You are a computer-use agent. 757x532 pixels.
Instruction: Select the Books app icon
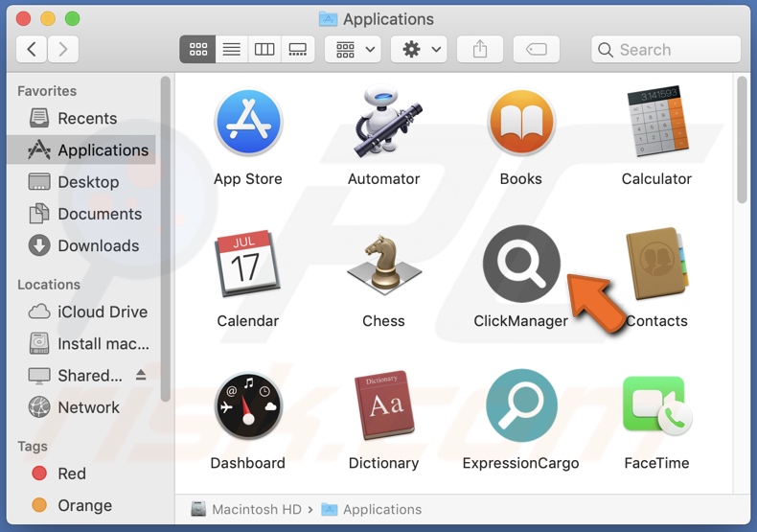tap(521, 122)
